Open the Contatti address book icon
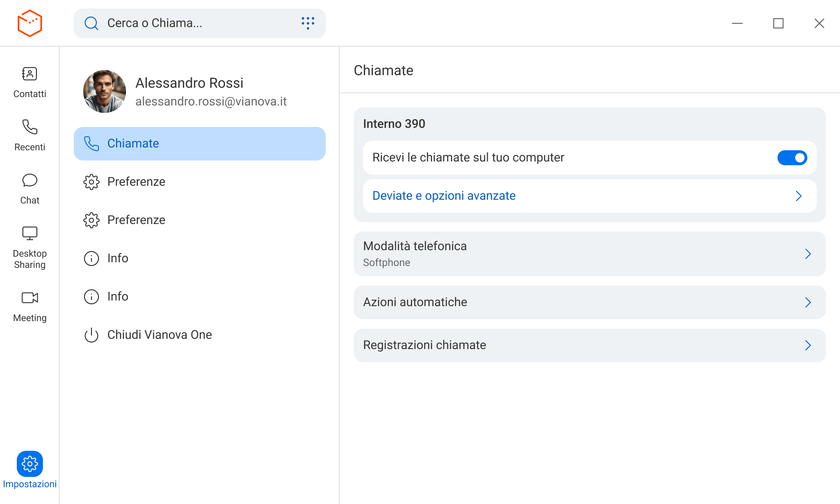840x504 pixels. [x=29, y=74]
